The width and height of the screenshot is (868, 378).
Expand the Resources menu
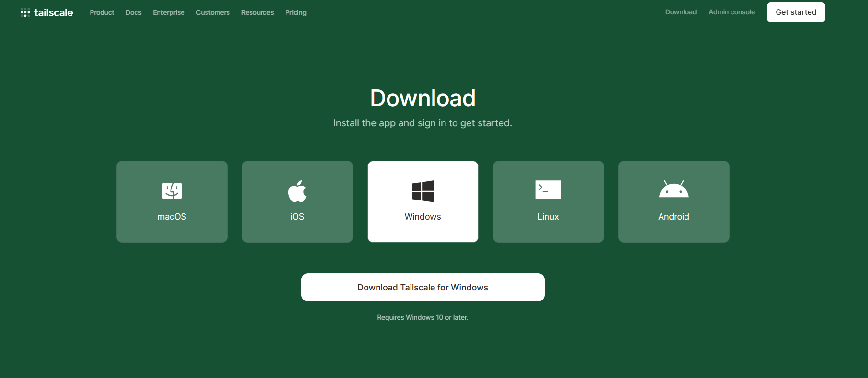(258, 12)
